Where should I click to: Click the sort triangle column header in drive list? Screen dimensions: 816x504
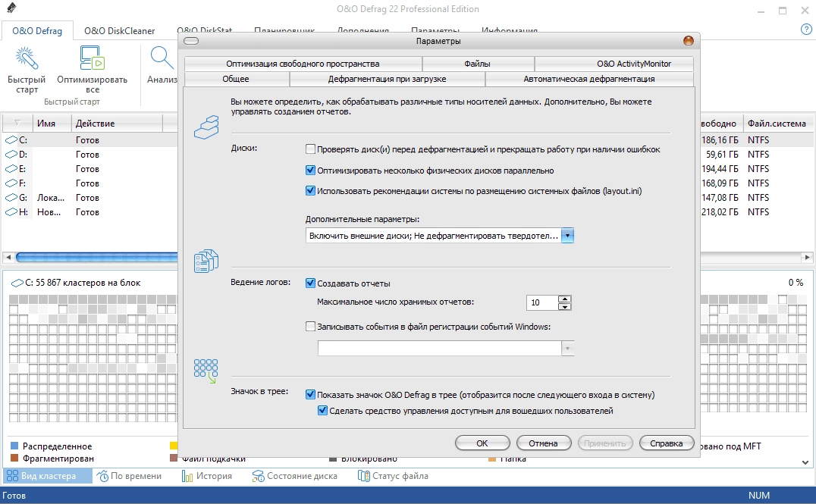(17, 123)
